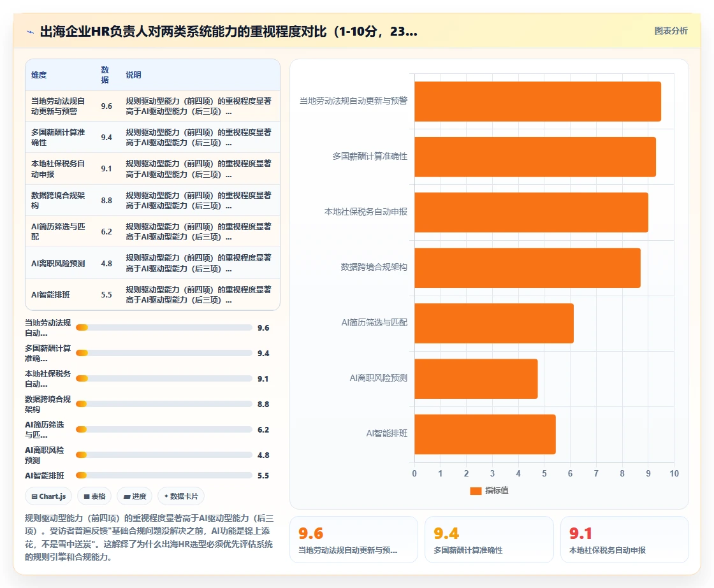Select the Chart.js tag chip
Viewport: 714px width, 588px height.
[48, 496]
